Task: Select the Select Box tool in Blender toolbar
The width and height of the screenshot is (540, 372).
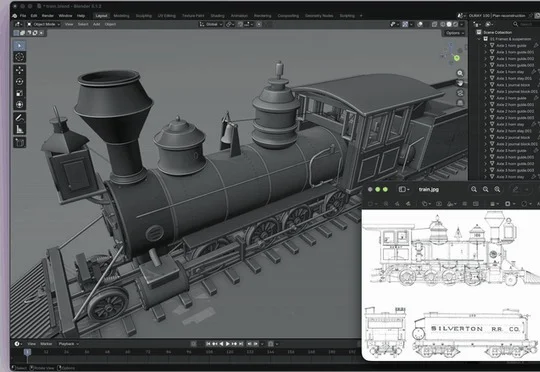Action: pyautogui.click(x=19, y=45)
